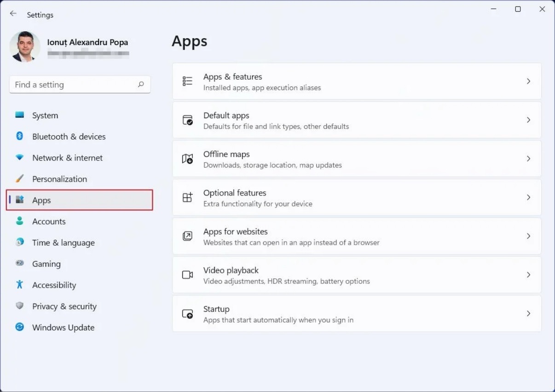This screenshot has width=555, height=392.
Task: Open Offline maps title
Action: (226, 154)
